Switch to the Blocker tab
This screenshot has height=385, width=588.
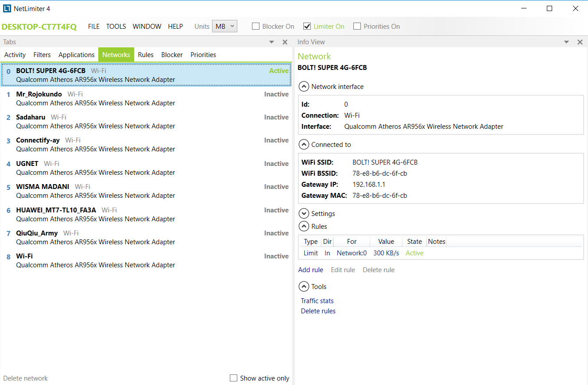(x=172, y=55)
